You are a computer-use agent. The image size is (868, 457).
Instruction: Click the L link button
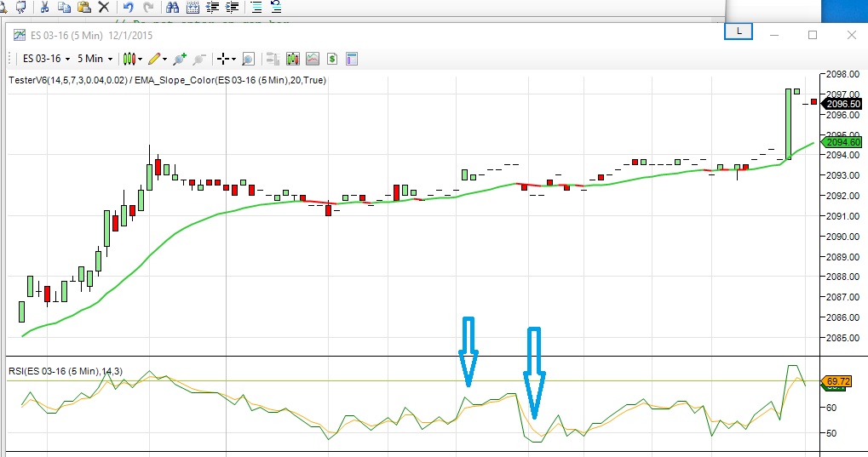[739, 31]
